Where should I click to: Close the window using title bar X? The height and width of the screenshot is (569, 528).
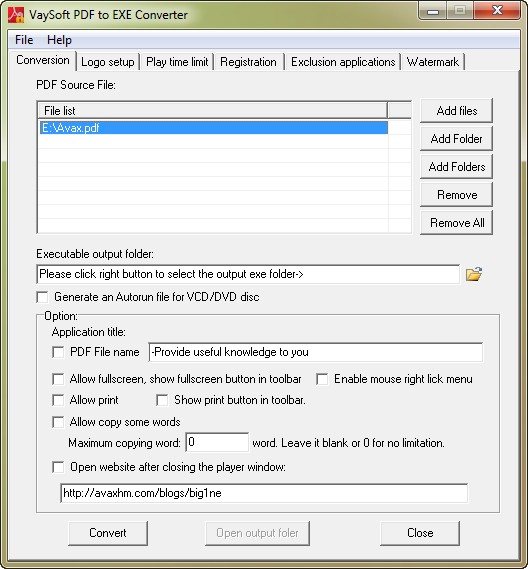497,10
